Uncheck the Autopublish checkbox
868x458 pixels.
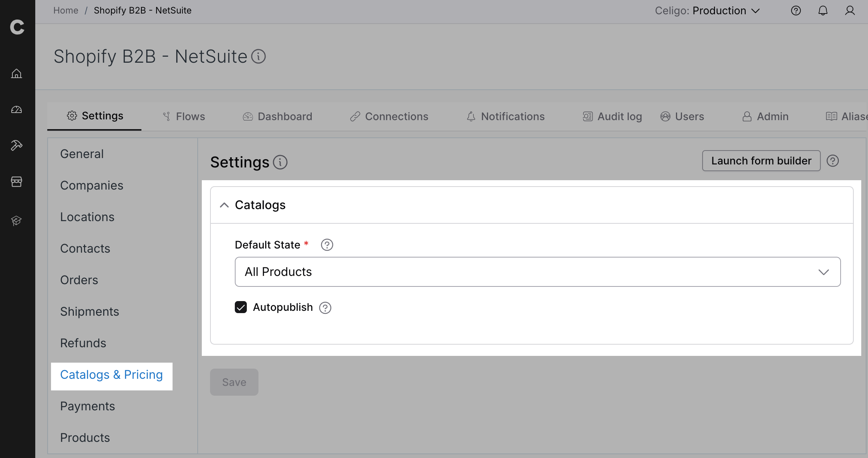(241, 307)
